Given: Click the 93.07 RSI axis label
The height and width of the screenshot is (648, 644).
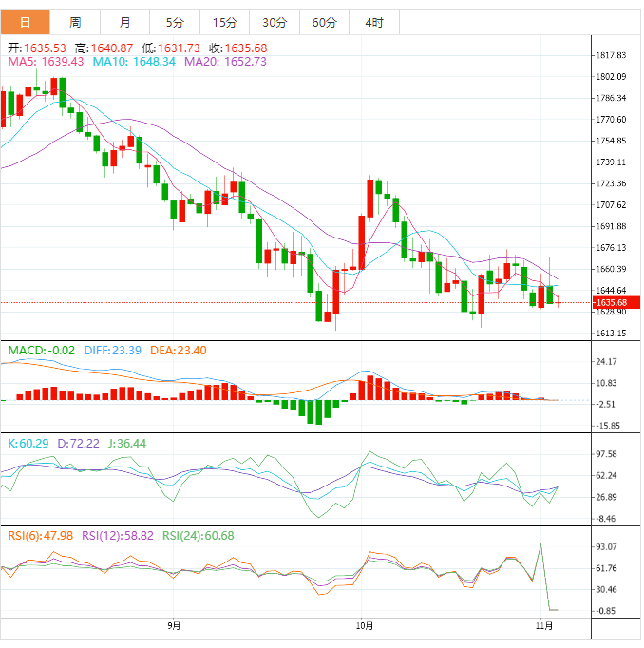Looking at the screenshot, I should tap(606, 546).
